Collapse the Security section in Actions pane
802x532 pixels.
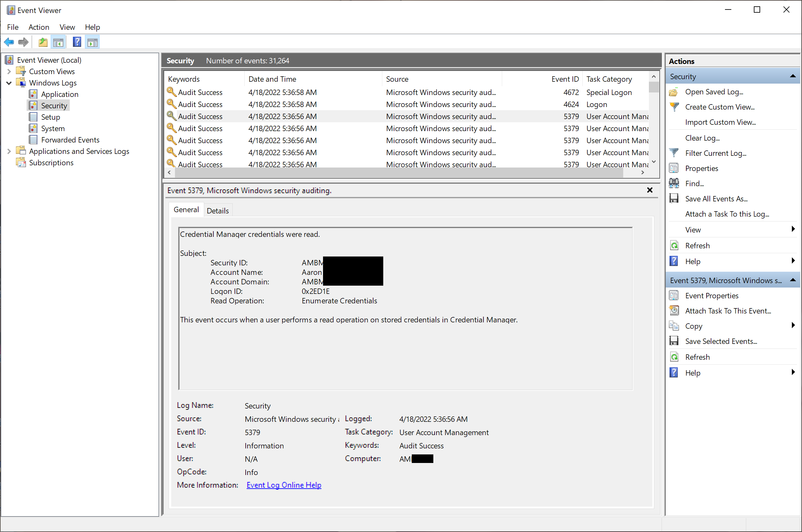pyautogui.click(x=793, y=76)
